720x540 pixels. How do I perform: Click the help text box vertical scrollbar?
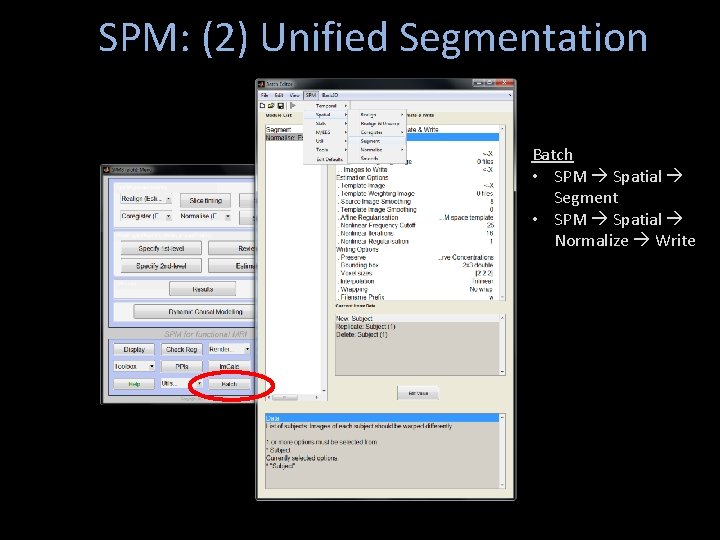[502, 451]
